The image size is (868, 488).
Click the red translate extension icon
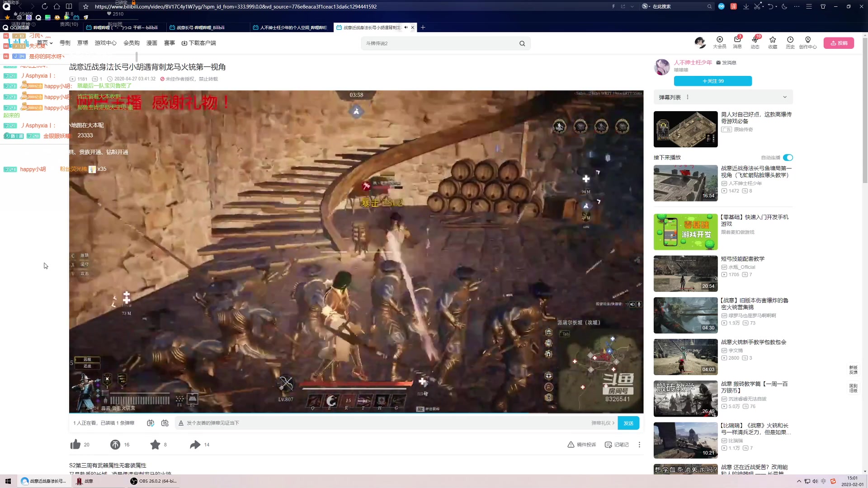coord(733,6)
